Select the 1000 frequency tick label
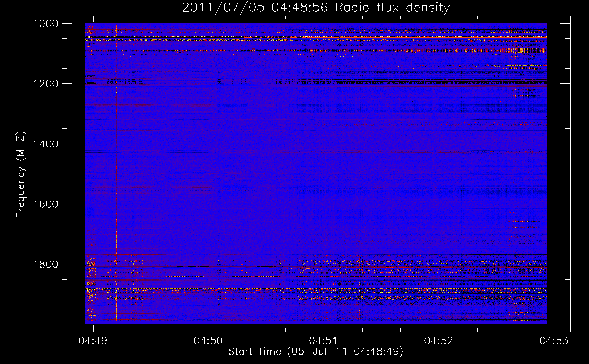Image resolution: width=589 pixels, height=364 pixels. 46,24
